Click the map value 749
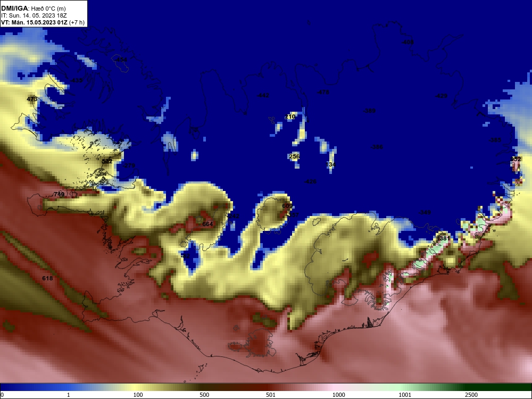 [59, 194]
